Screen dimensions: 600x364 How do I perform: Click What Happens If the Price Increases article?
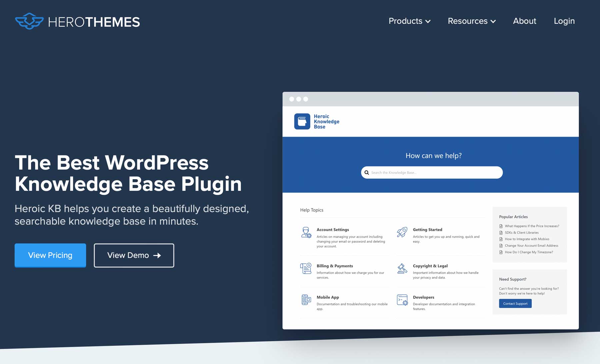tap(532, 226)
